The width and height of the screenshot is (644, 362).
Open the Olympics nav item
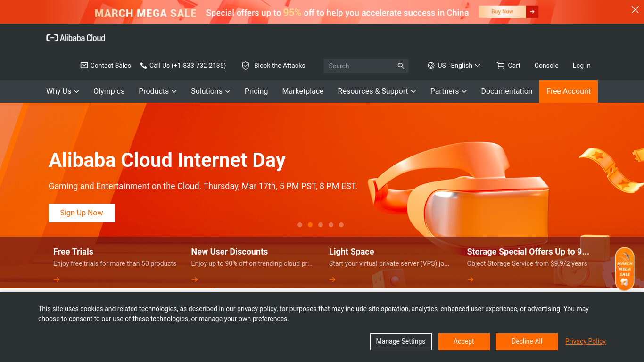pos(109,91)
